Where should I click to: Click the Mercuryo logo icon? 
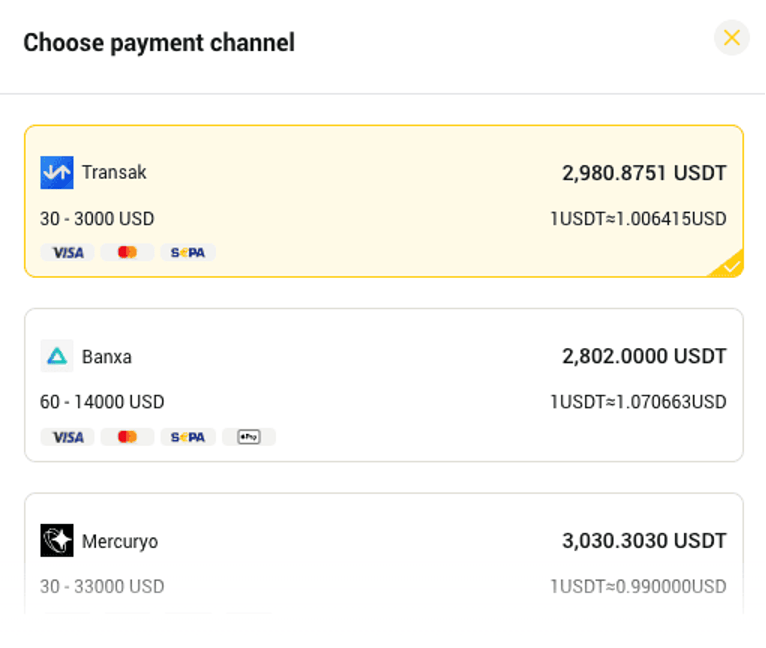(57, 540)
